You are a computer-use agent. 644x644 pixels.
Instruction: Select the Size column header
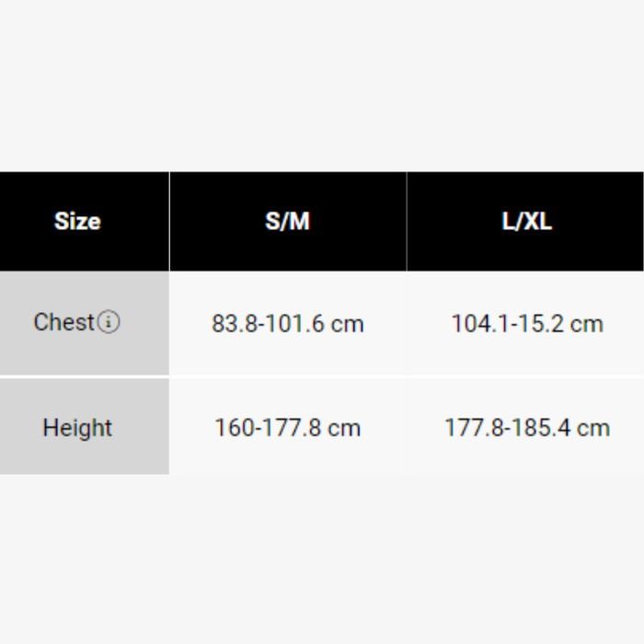[77, 222]
